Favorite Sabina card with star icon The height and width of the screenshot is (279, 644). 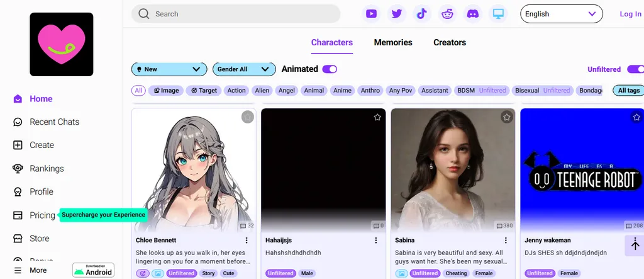[x=507, y=117]
